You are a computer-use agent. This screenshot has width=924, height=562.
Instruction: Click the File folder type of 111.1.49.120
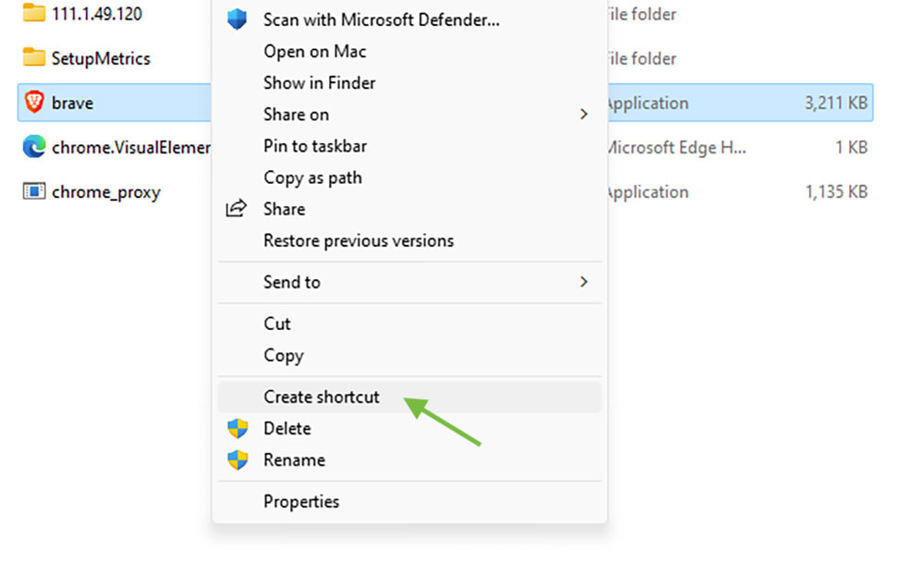click(x=642, y=14)
